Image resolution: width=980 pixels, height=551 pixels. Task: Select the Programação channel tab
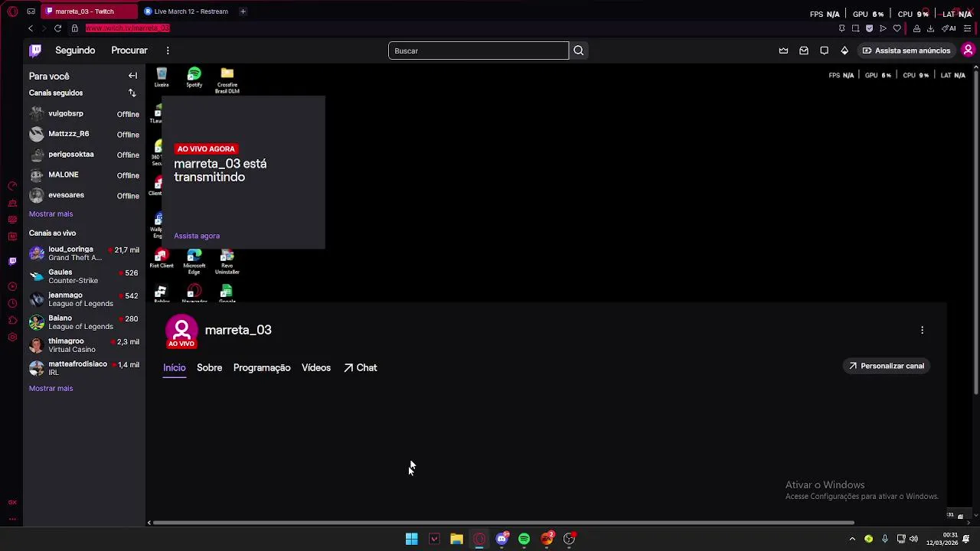click(x=262, y=368)
